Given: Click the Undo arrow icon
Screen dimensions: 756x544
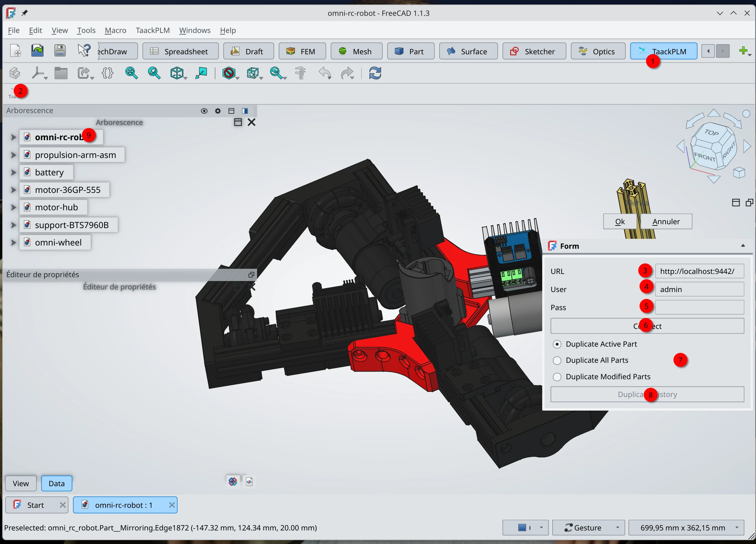Looking at the screenshot, I should [x=325, y=73].
